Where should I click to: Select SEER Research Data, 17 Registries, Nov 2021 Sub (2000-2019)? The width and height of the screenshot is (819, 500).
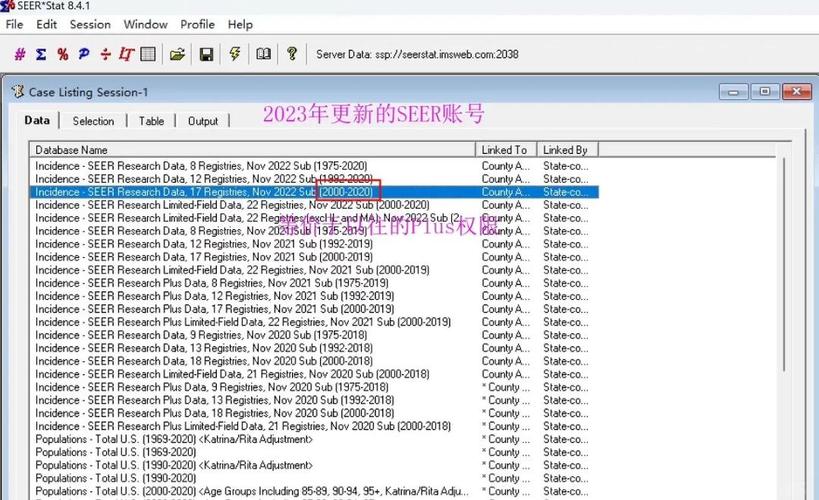204,257
